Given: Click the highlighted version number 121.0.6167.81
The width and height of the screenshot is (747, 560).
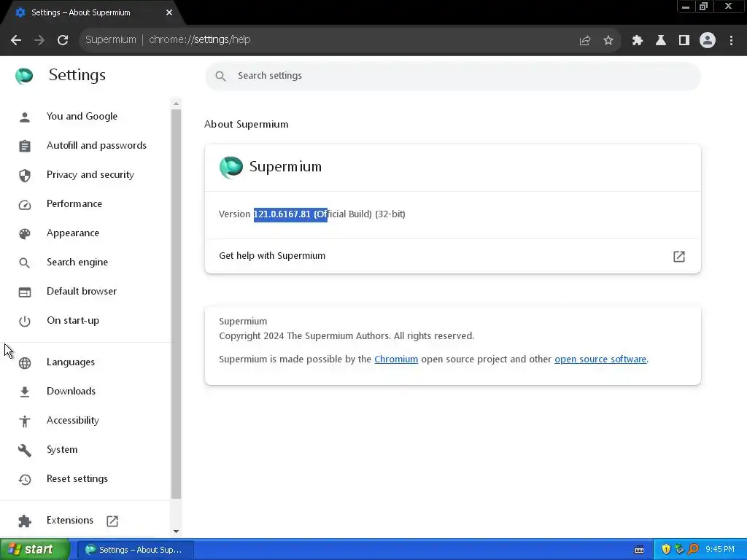Looking at the screenshot, I should (282, 214).
